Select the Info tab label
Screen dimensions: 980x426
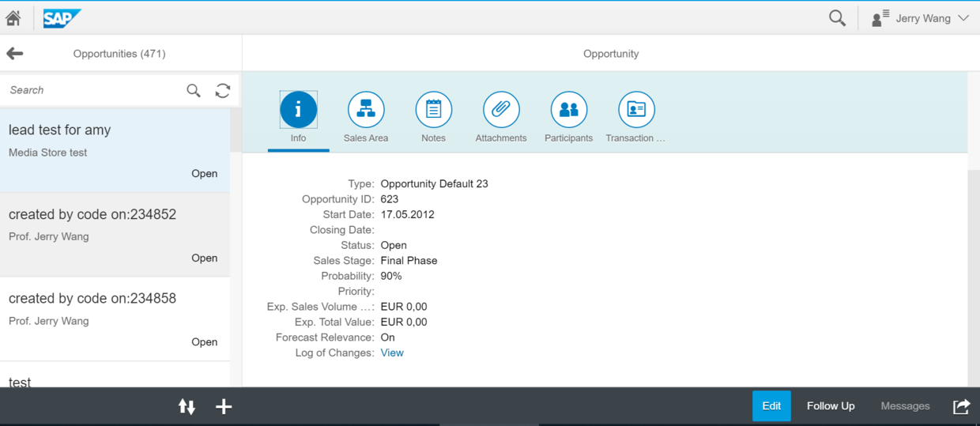(298, 138)
